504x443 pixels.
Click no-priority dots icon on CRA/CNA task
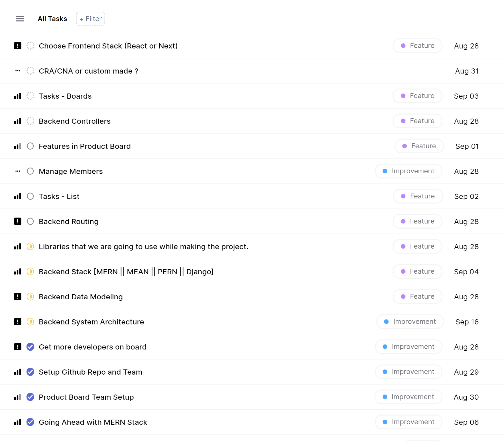pyautogui.click(x=18, y=71)
